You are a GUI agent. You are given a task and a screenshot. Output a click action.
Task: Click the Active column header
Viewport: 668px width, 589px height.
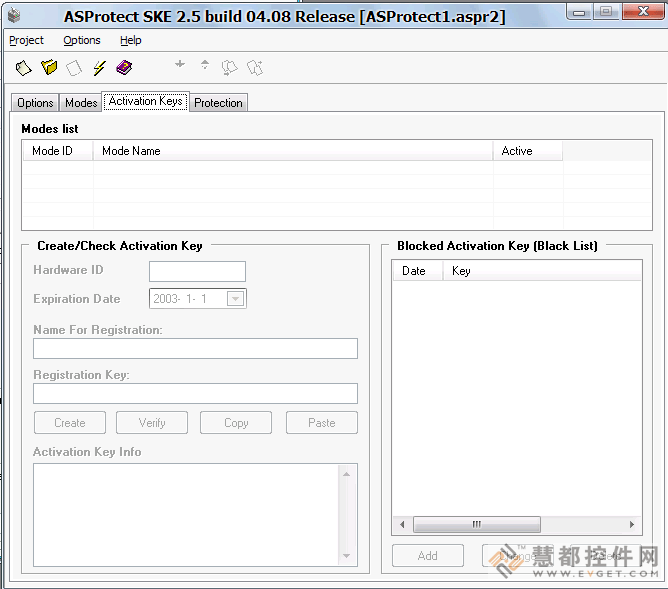[528, 151]
